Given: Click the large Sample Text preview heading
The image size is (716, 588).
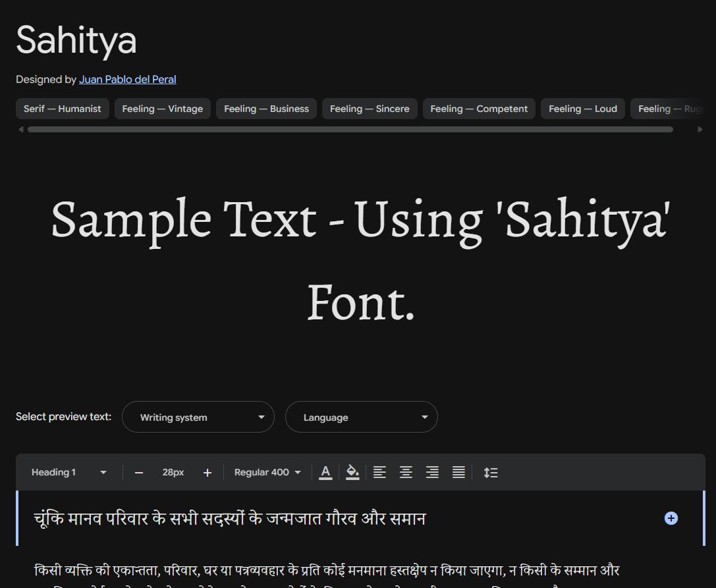Looking at the screenshot, I should tap(360, 260).
